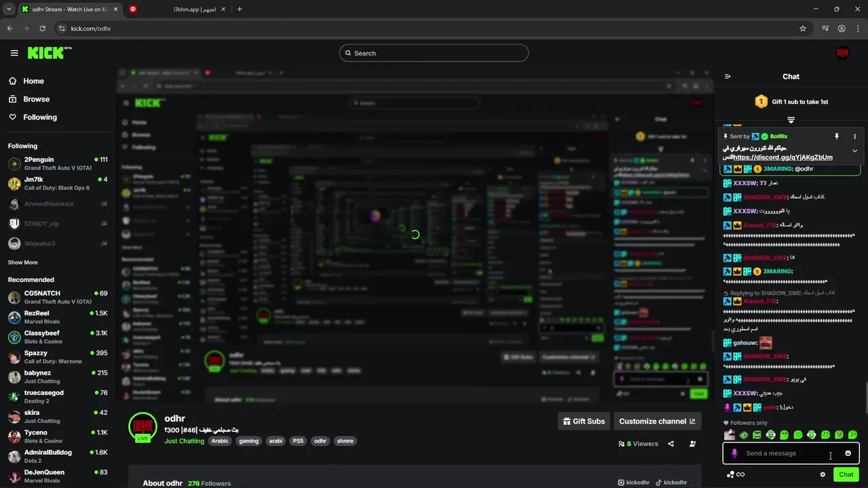This screenshot has height=488, width=868.
Task: Click the KICK logo
Action: [50, 53]
